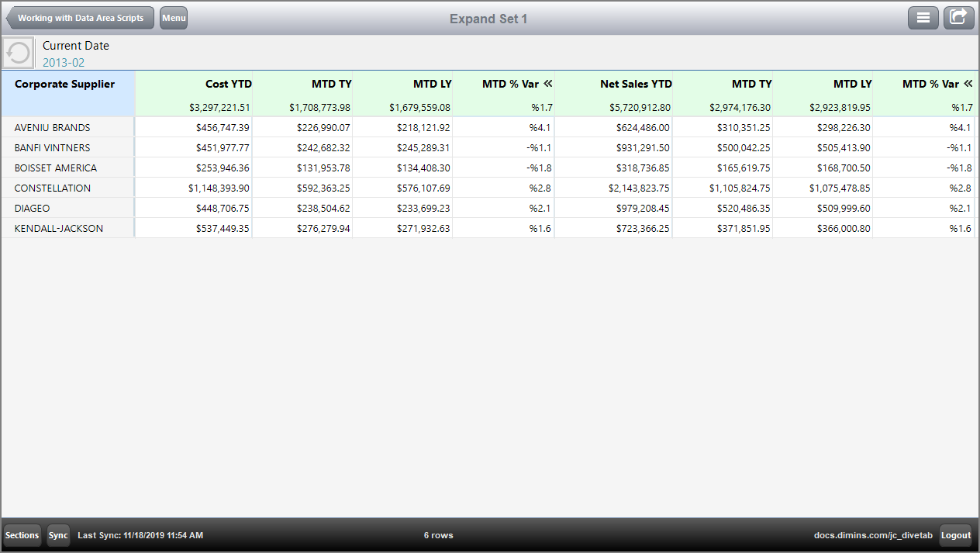
Task: Open the hamburger navigation menu
Action: coord(923,17)
